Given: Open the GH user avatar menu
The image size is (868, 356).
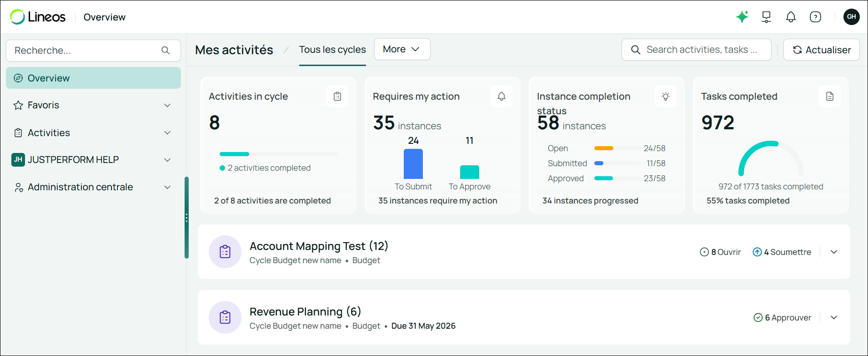Looking at the screenshot, I should (851, 17).
